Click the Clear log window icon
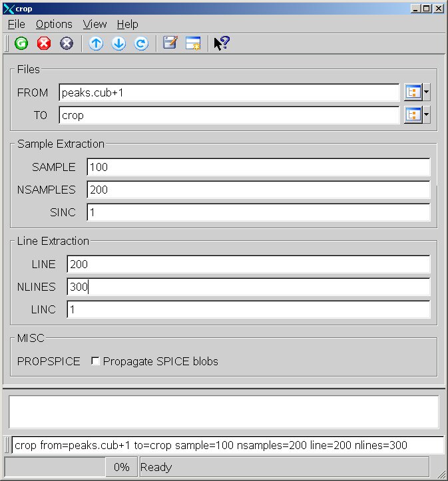 click(193, 43)
